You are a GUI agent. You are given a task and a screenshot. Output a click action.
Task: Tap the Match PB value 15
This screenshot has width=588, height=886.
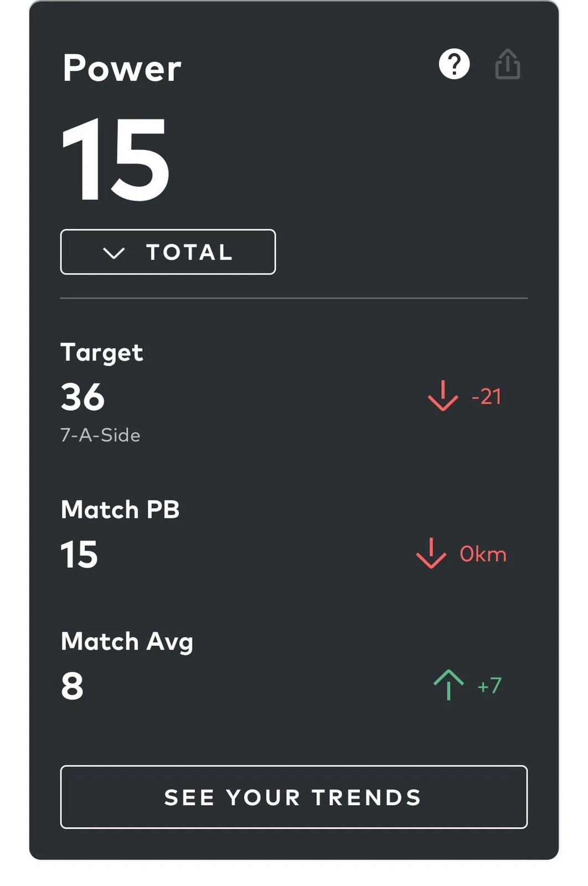79,554
